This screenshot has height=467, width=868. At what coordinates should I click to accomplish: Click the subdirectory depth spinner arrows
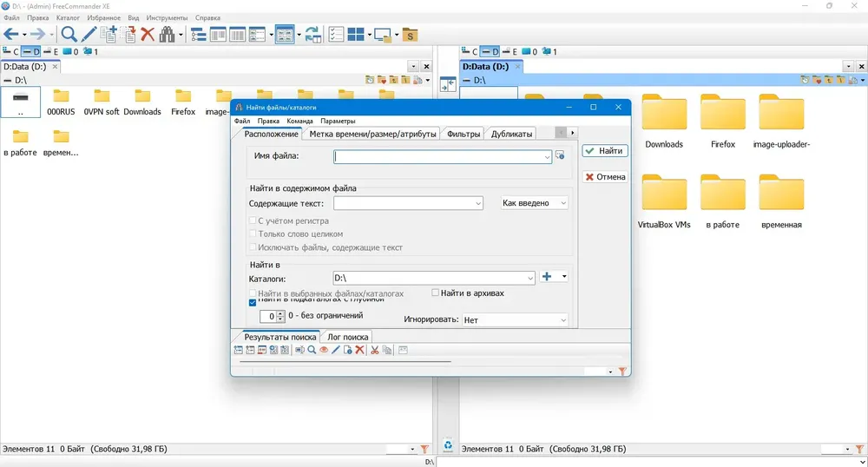(x=280, y=316)
